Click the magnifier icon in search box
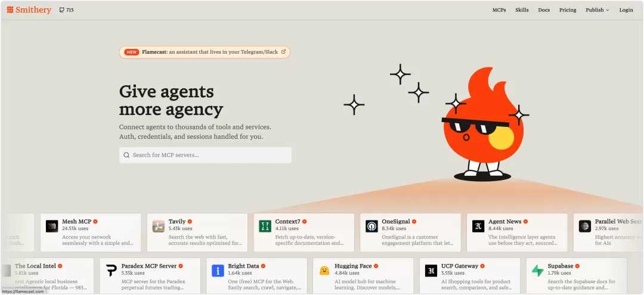The height and width of the screenshot is (295, 644). point(126,155)
